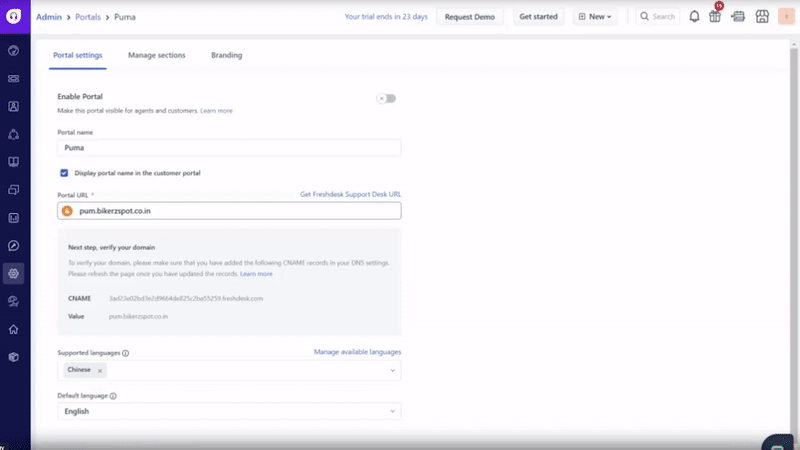Click the info icon beside Default language
This screenshot has width=800, height=450.
click(x=113, y=396)
